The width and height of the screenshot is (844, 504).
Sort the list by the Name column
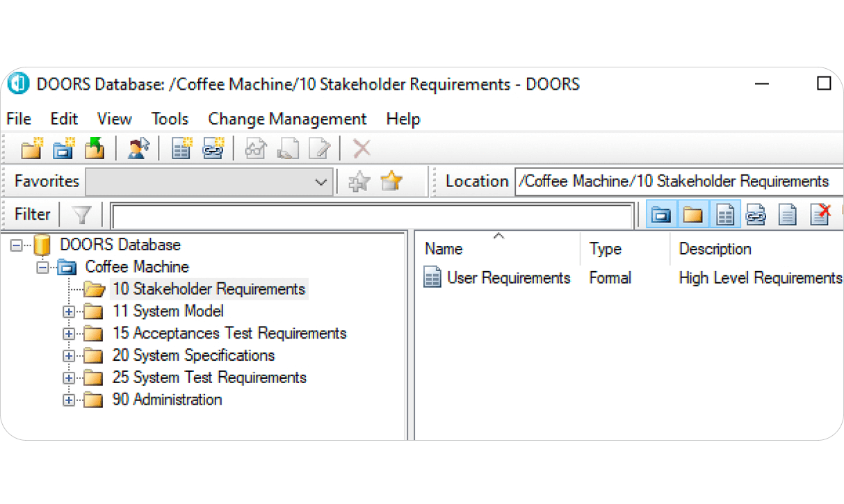tap(445, 248)
